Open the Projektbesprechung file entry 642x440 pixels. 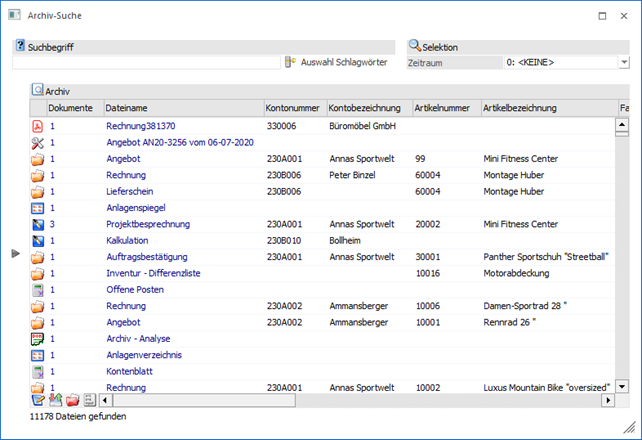(x=147, y=224)
